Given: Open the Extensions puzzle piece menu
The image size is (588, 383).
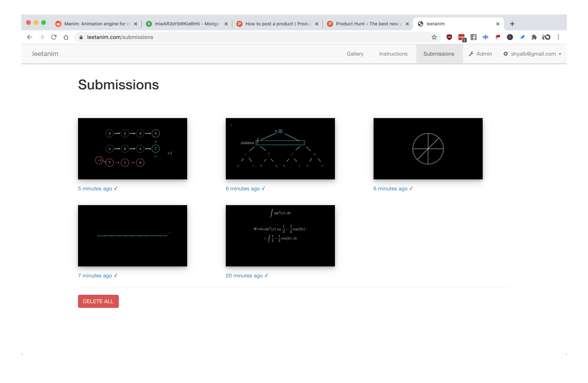Looking at the screenshot, I should pyautogui.click(x=534, y=37).
